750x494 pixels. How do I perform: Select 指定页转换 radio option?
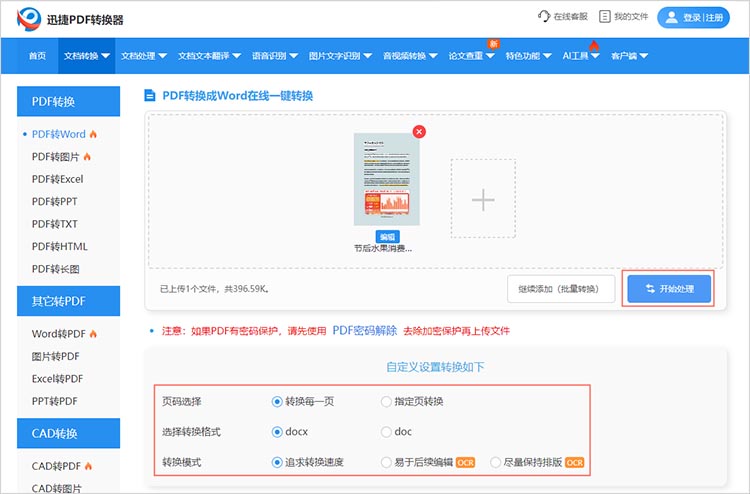pyautogui.click(x=386, y=402)
